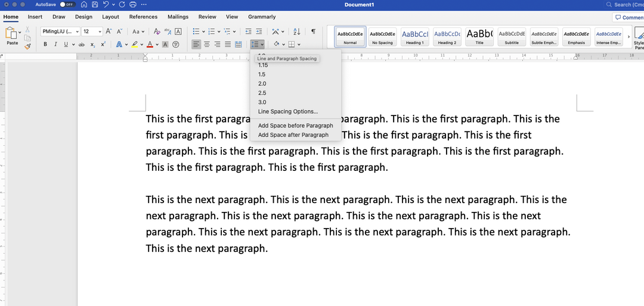Image resolution: width=644 pixels, height=306 pixels.
Task: Click the Justify text alignment icon
Action: point(228,44)
